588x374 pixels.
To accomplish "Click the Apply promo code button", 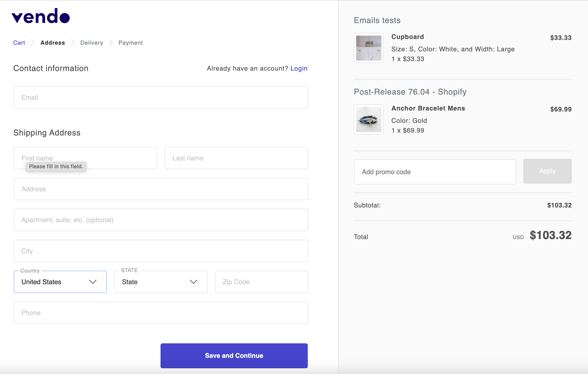I will coord(547,171).
